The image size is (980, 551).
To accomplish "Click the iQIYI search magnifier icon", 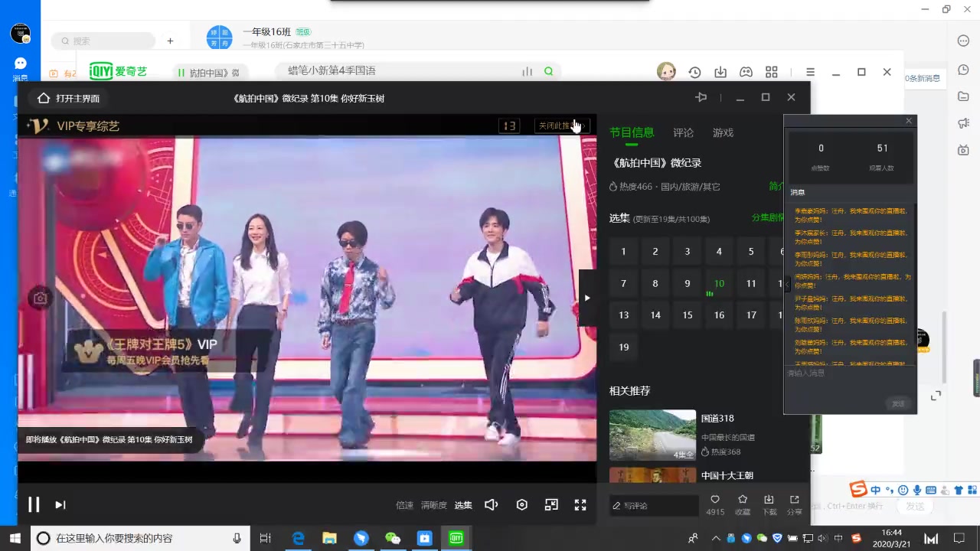I will point(548,71).
